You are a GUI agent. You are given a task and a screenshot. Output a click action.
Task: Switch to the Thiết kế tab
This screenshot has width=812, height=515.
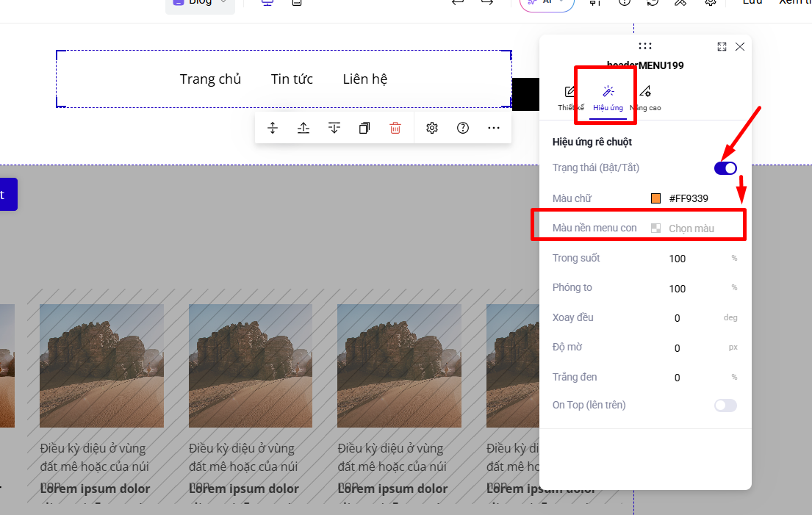click(x=571, y=98)
